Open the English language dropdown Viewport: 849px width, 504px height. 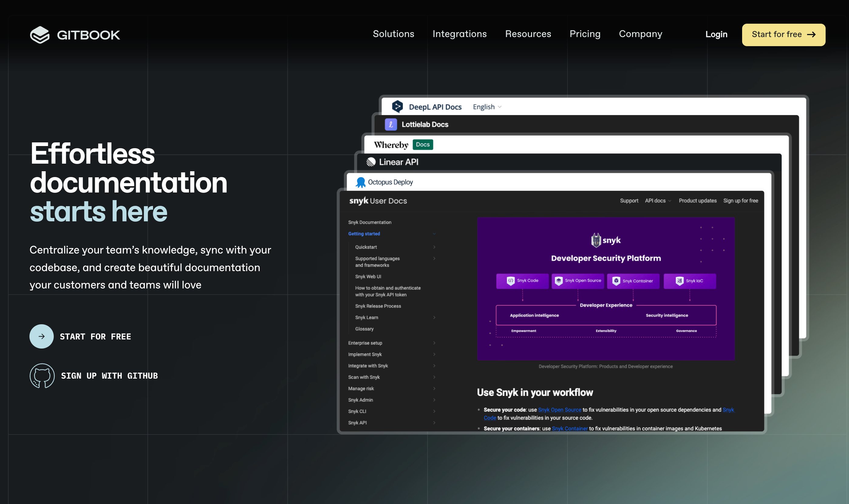point(487,107)
